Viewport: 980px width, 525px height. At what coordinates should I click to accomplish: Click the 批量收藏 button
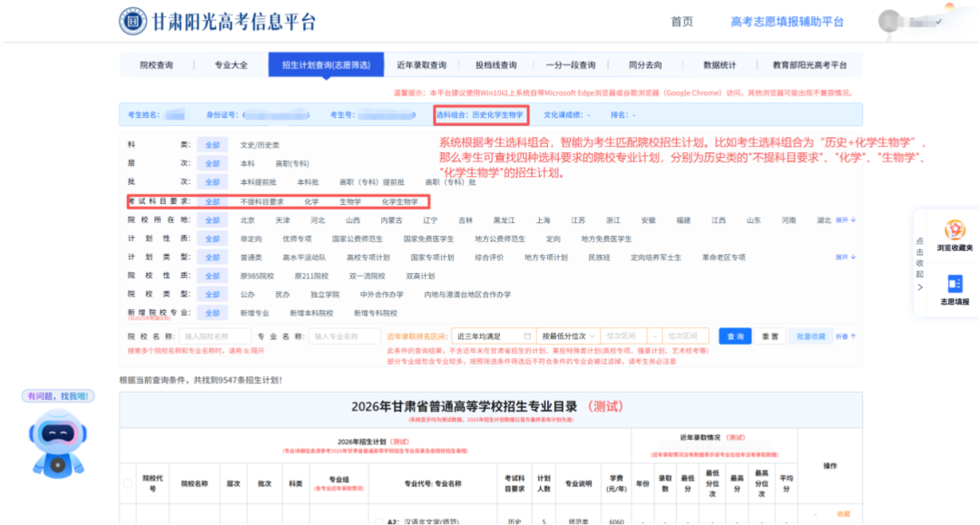[x=810, y=335]
